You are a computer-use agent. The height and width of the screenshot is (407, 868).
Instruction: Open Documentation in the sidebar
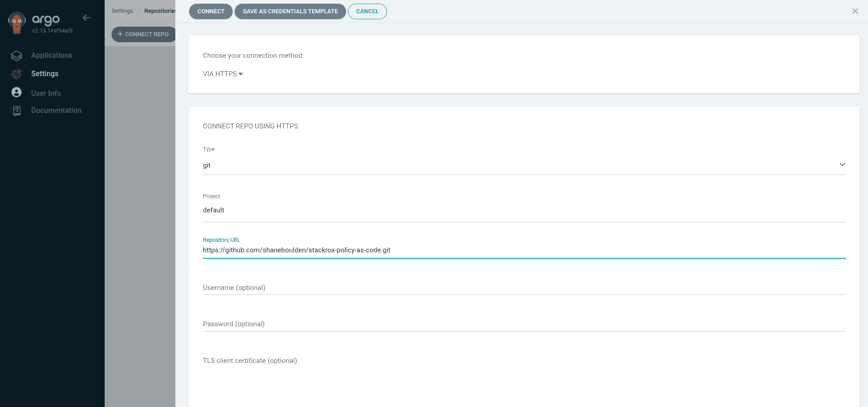point(56,110)
